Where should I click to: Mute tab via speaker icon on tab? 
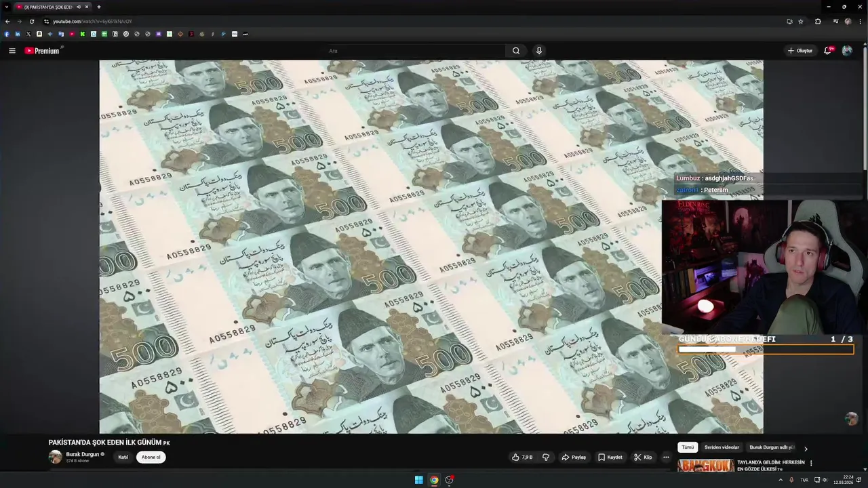79,7
